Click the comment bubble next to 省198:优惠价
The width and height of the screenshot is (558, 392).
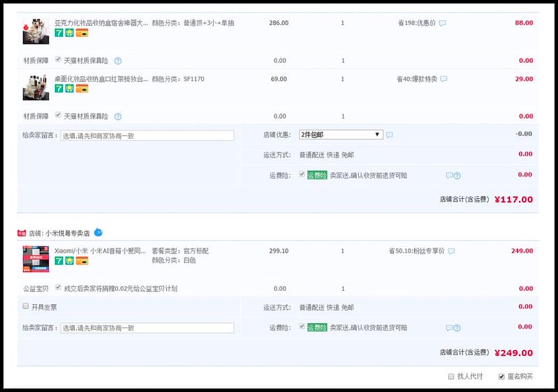442,23
